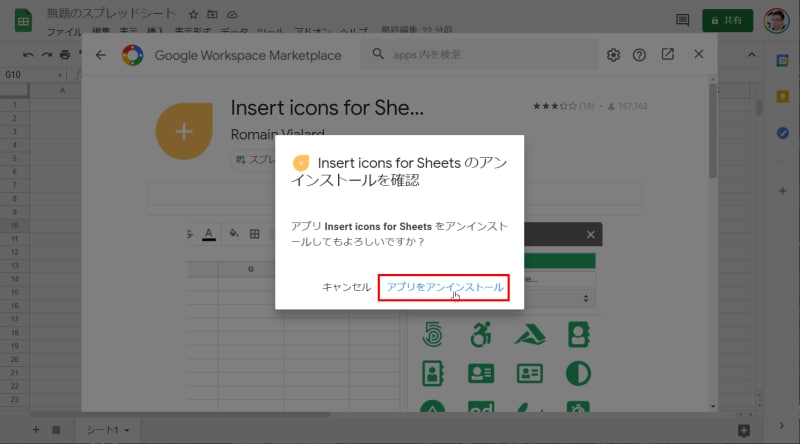Viewport: 800px width, 444px height.
Task: Print the spreadsheet
Action: tap(65, 55)
